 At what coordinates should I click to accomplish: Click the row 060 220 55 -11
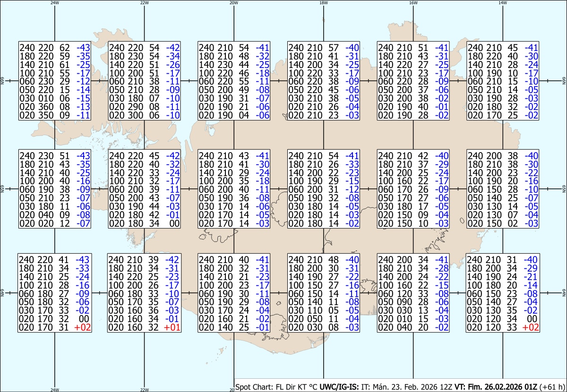pos(234,81)
